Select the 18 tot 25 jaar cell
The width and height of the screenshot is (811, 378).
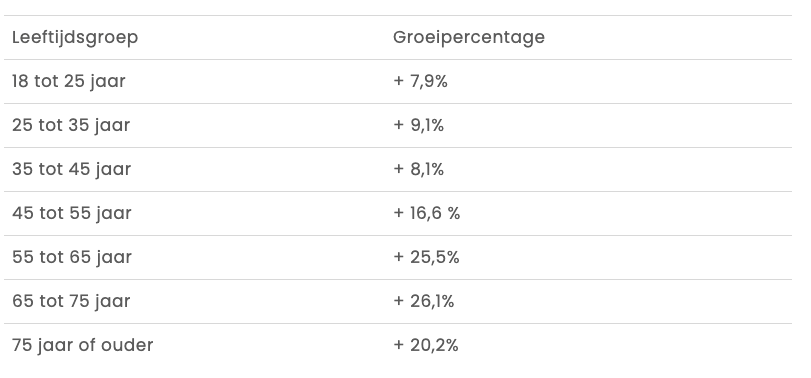coord(69,82)
